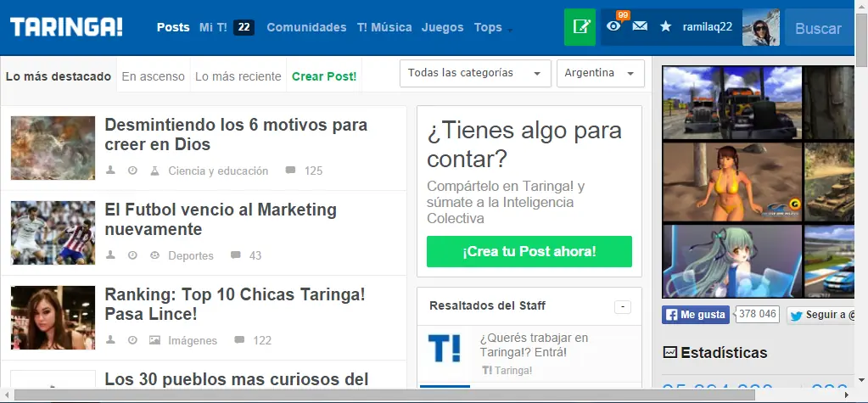Image resolution: width=868 pixels, height=403 pixels.
Task: Click the clock icon under Desmintiendo post
Action: tap(132, 171)
